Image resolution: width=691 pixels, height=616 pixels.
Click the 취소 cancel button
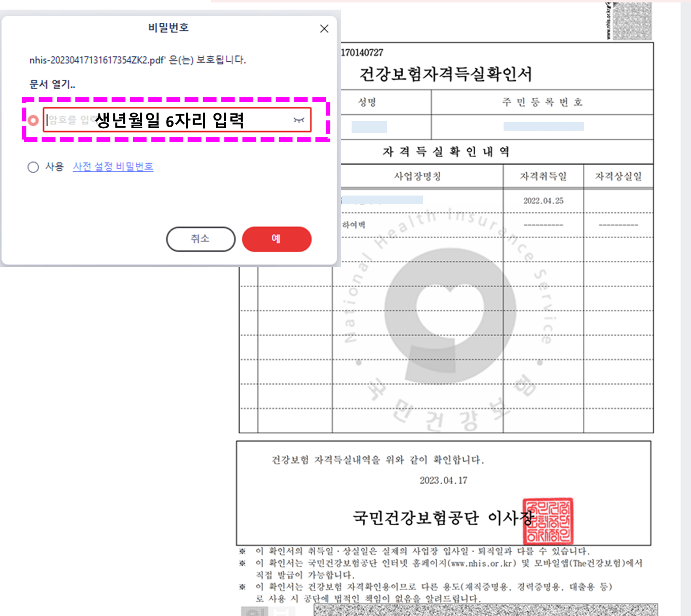(201, 239)
